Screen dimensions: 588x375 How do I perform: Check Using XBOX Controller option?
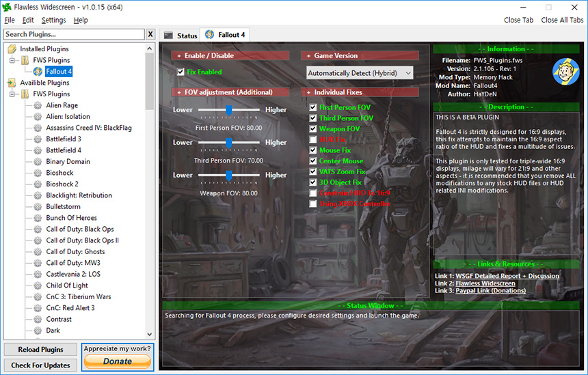312,204
